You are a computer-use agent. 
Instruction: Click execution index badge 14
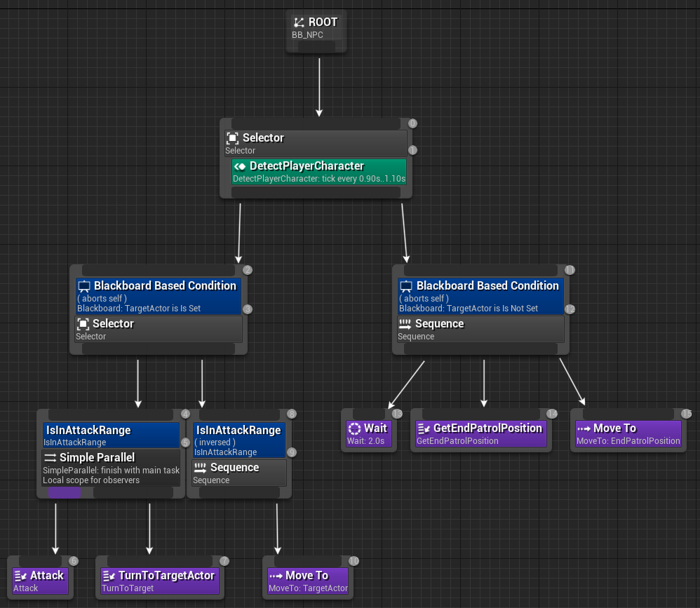pos(552,414)
